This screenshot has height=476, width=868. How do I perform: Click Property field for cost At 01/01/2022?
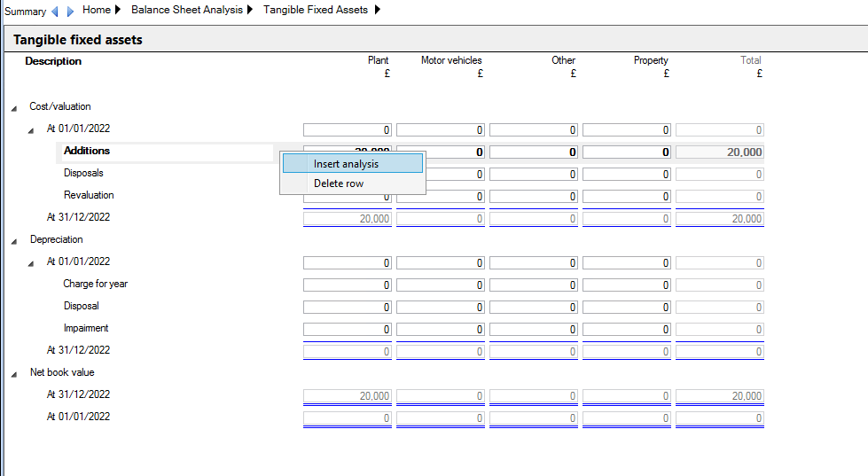627,130
